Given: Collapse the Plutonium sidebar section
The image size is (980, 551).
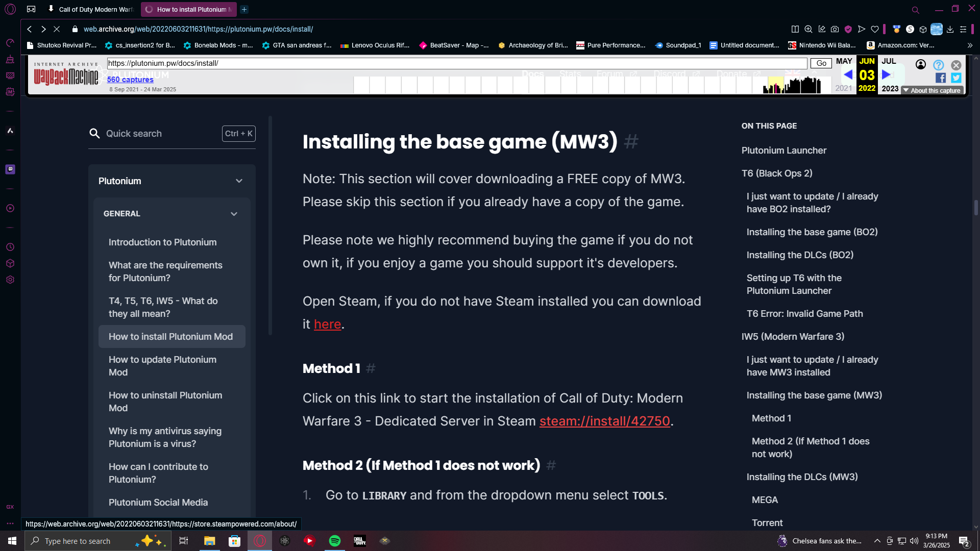Looking at the screenshot, I should click(239, 181).
